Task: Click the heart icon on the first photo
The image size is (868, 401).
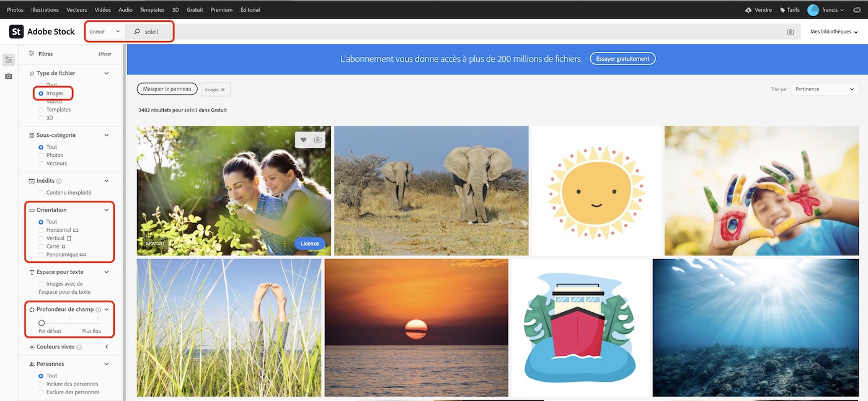Action: [302, 139]
